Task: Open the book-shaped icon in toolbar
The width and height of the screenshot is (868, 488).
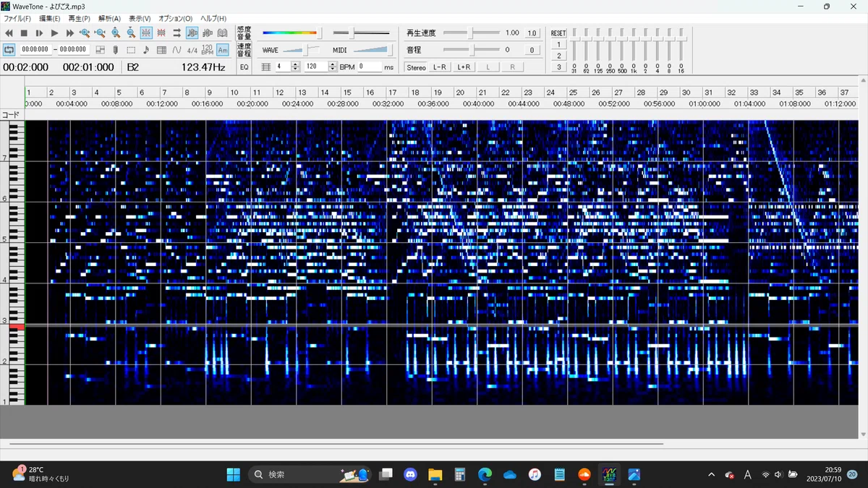Action: pyautogui.click(x=222, y=33)
